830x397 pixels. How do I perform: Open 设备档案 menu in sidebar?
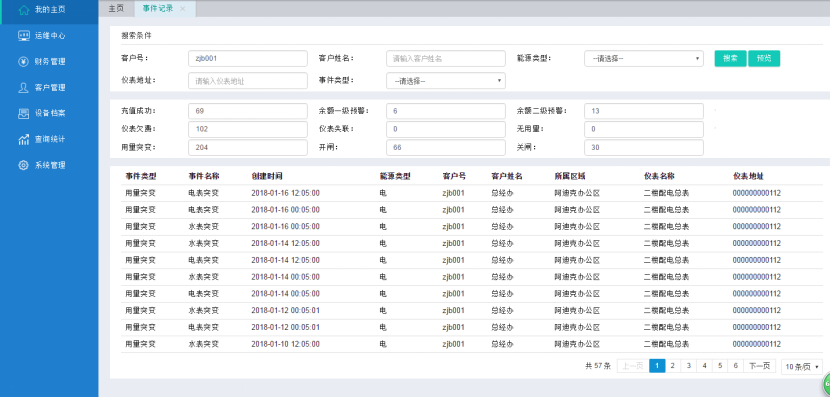pos(49,113)
